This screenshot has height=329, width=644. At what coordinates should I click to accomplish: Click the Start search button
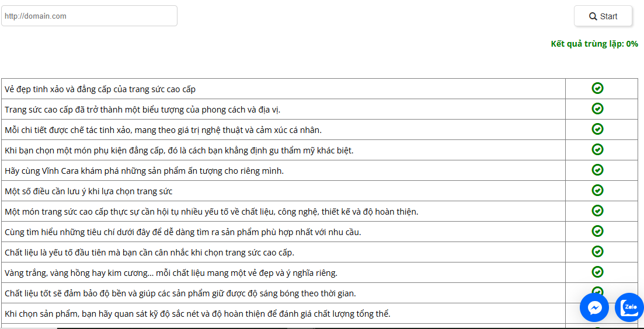[x=603, y=16]
